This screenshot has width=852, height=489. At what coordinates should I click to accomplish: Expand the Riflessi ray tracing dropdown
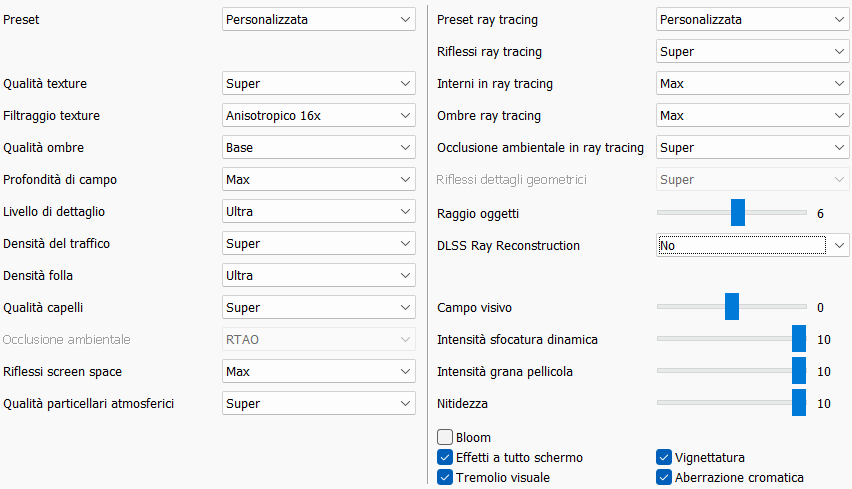752,52
